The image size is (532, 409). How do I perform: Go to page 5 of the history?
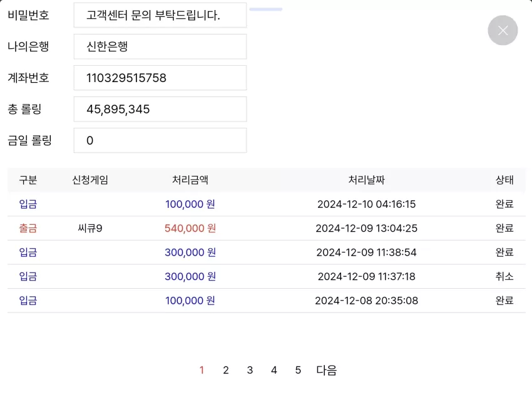pos(298,370)
